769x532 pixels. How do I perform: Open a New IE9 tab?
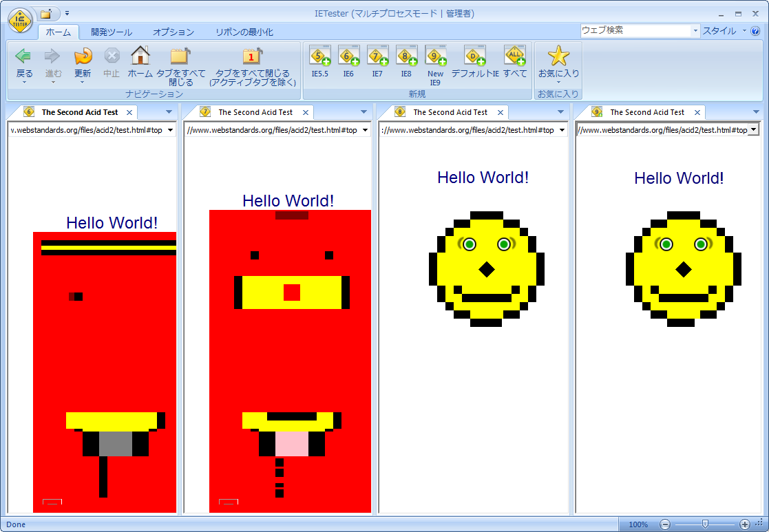435,65
